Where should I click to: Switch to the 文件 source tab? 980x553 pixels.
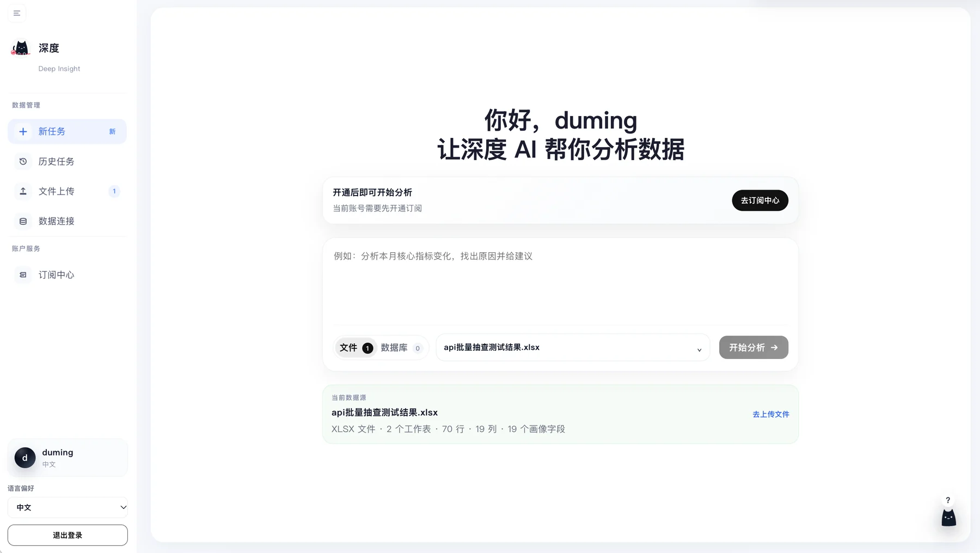pyautogui.click(x=356, y=348)
